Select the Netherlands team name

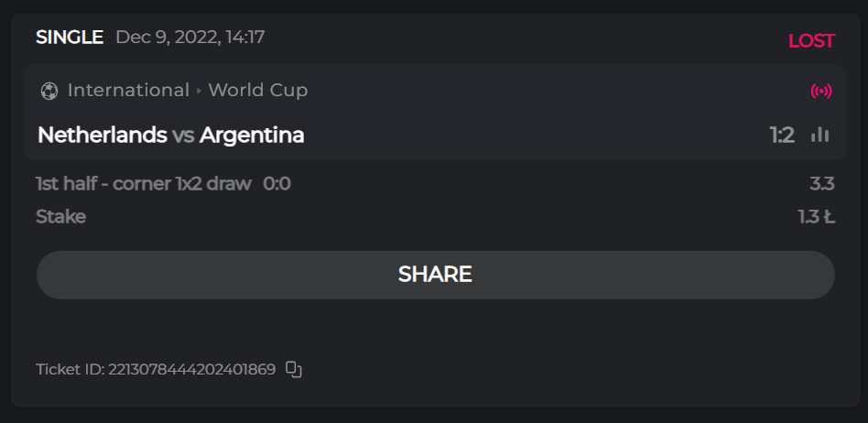tap(102, 136)
